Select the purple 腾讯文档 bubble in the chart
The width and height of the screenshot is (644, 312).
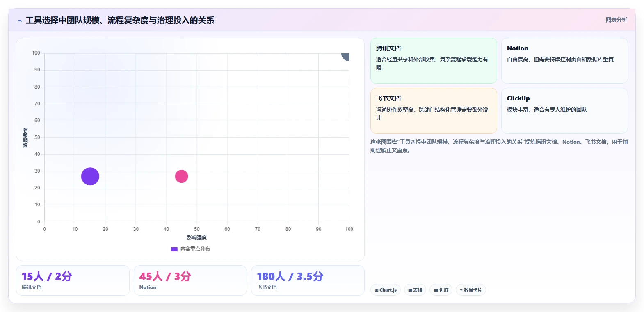[x=90, y=176]
